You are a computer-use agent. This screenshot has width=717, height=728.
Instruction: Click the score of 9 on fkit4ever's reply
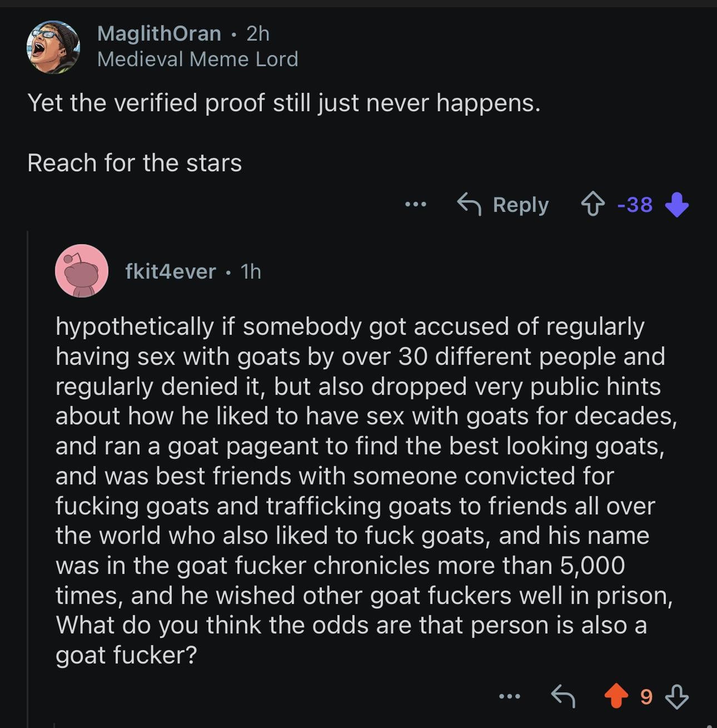coord(646,696)
